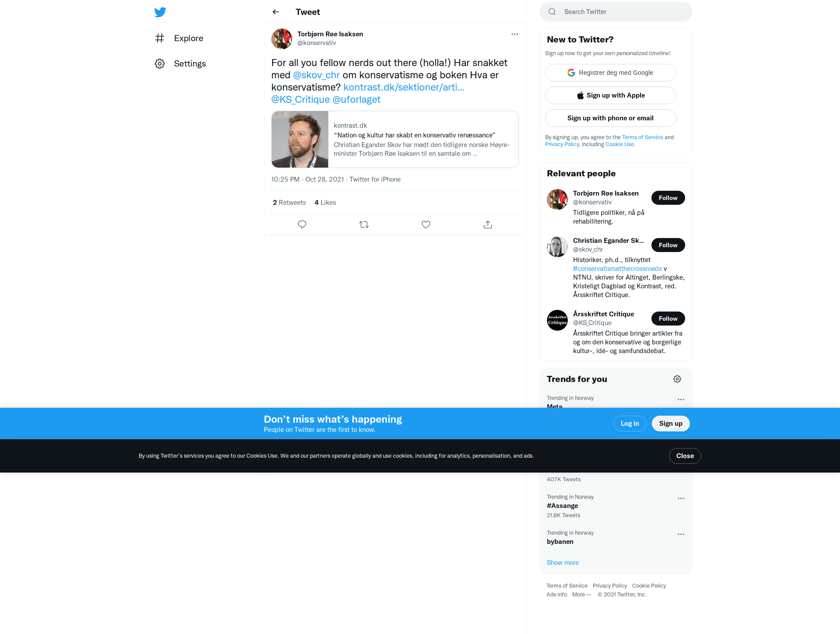Close the cookies notice banner
840x634 pixels.
pos(685,456)
